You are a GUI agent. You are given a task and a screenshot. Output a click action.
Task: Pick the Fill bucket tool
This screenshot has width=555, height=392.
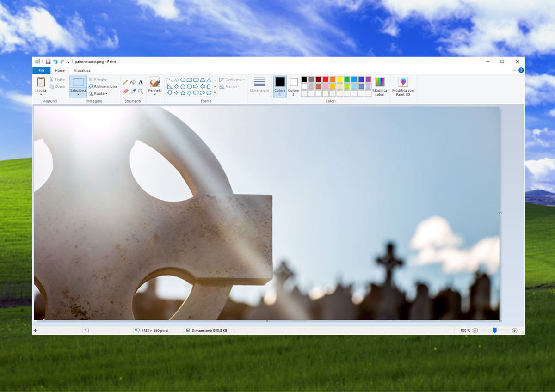coord(133,82)
